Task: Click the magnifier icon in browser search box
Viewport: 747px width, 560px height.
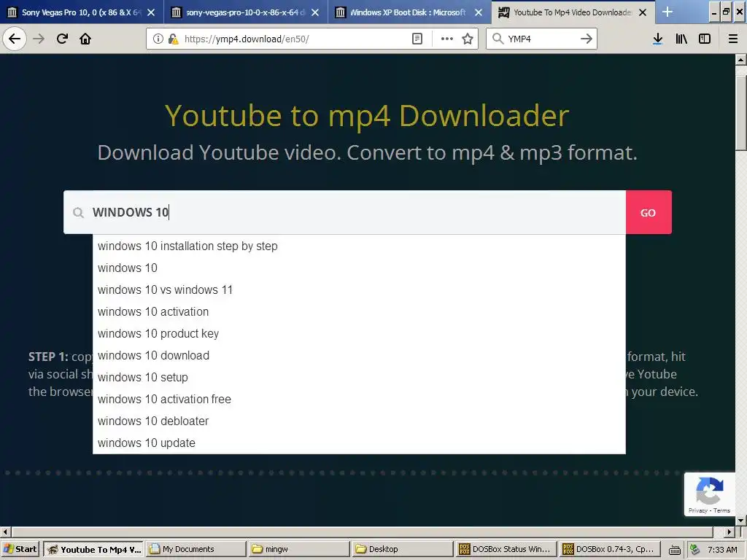Action: 498,39
